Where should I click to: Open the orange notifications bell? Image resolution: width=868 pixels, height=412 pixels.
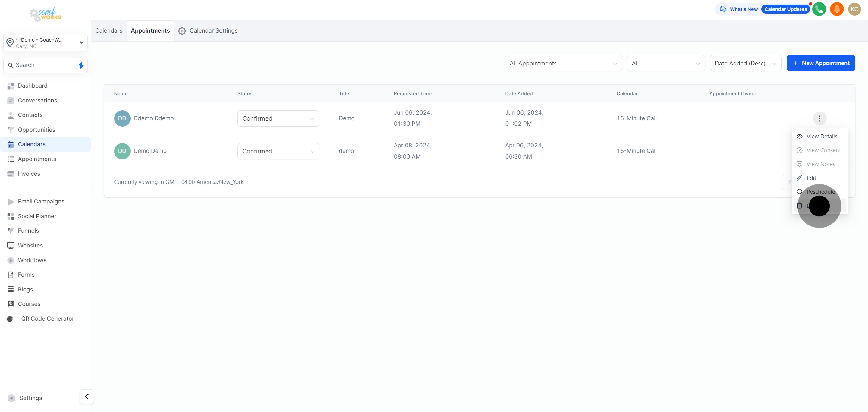(837, 9)
